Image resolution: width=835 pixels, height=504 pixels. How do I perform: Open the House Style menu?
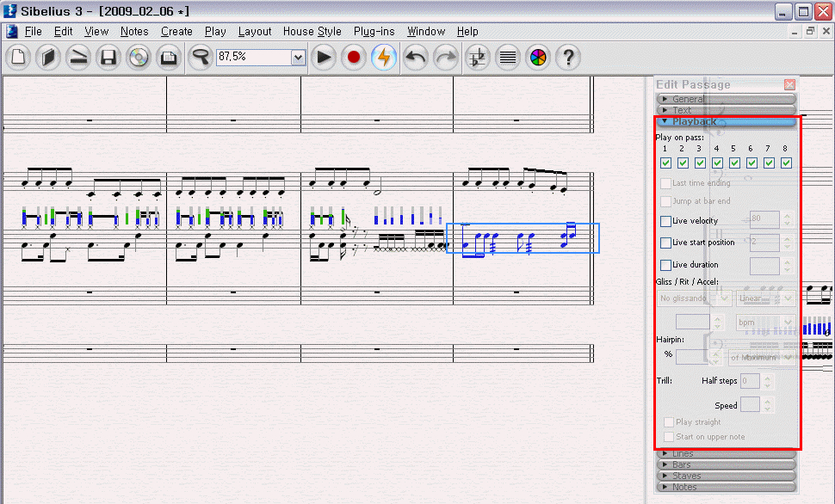tap(312, 31)
